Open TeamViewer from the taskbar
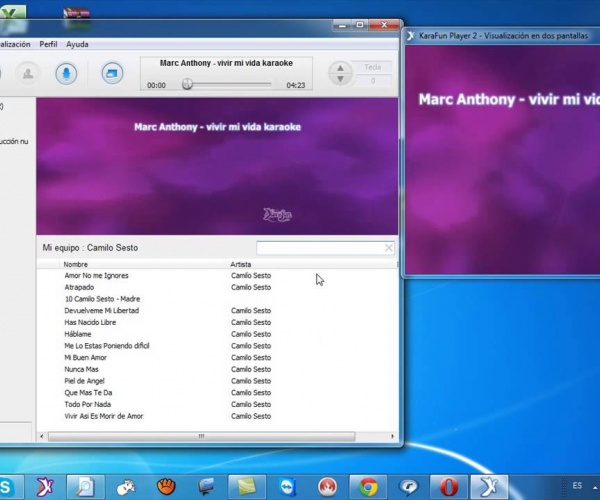Image resolution: width=600 pixels, height=500 pixels. point(287,487)
